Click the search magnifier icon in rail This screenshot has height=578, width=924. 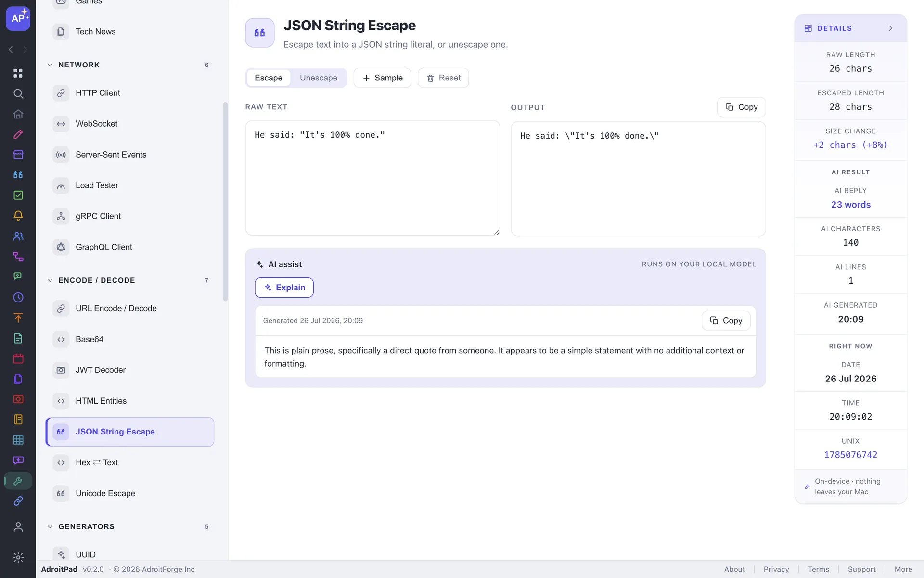[18, 93]
